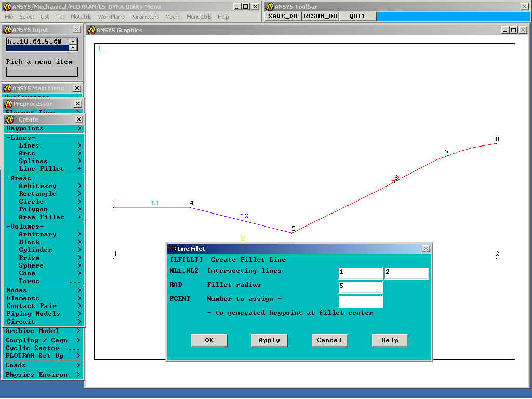The image size is (532, 399).
Task: Expand the Circle submenu
Action: pos(44,202)
